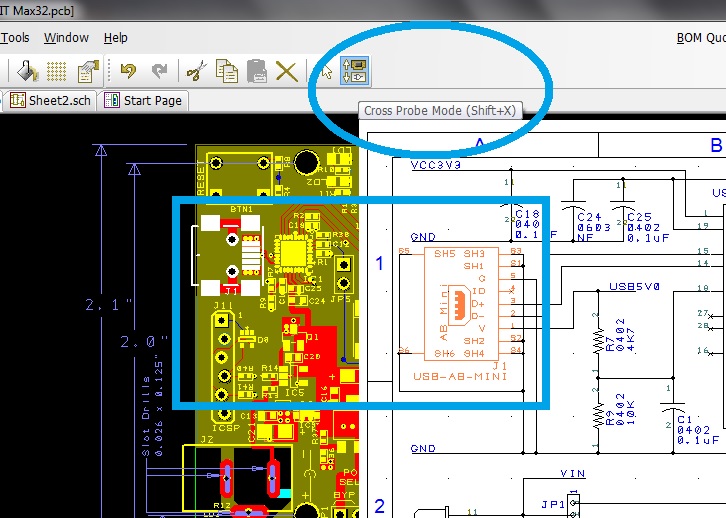Image resolution: width=726 pixels, height=518 pixels.
Task: Open the properties sheet icon
Action: 88,71
